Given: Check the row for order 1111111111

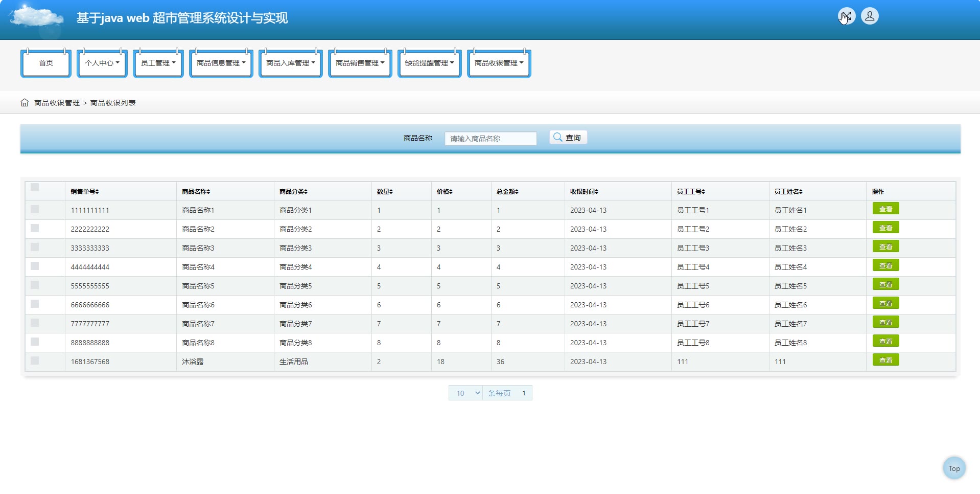Looking at the screenshot, I should point(35,209).
